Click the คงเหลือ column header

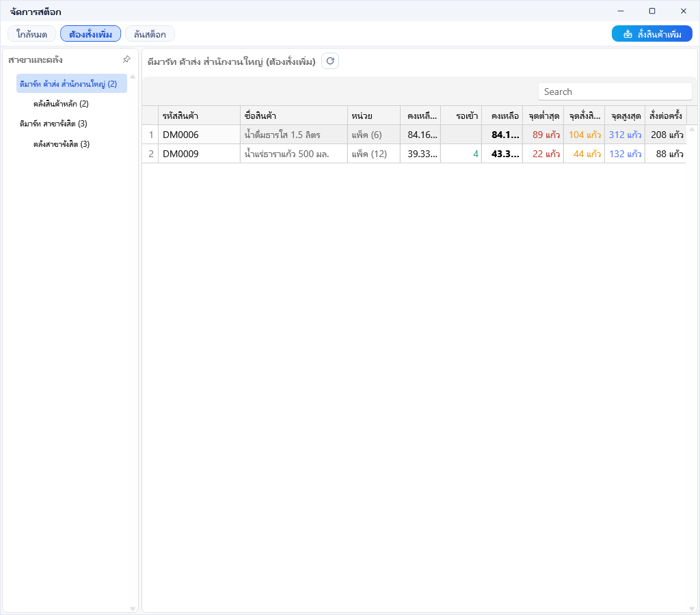pyautogui.click(x=502, y=115)
